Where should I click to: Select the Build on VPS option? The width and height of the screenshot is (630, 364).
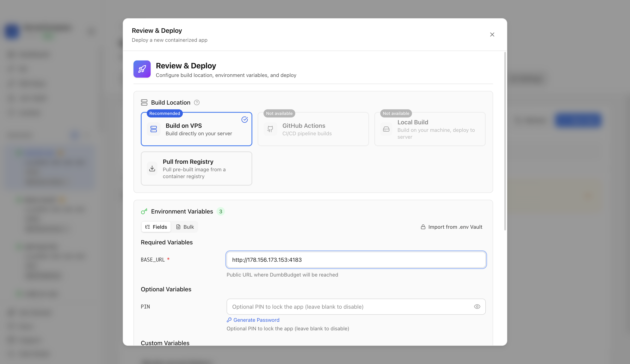coord(196,129)
